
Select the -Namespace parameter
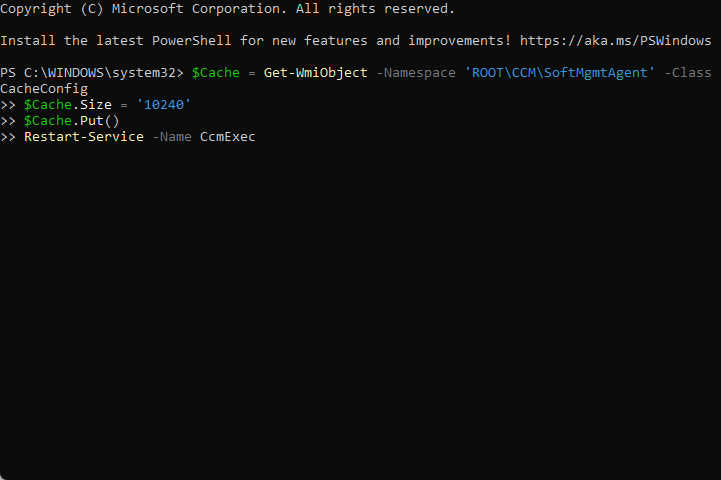pos(416,73)
